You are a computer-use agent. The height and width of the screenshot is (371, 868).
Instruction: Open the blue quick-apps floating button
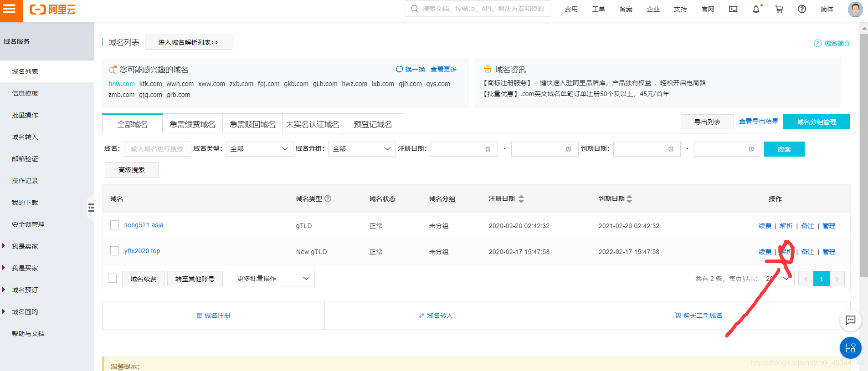tap(850, 348)
